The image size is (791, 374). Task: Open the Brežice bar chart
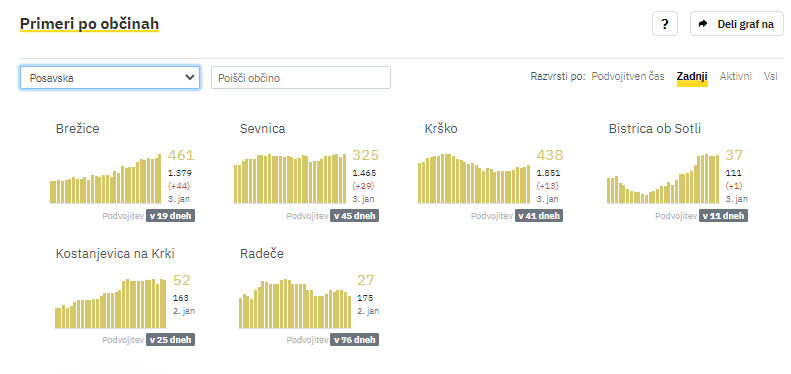(105, 179)
